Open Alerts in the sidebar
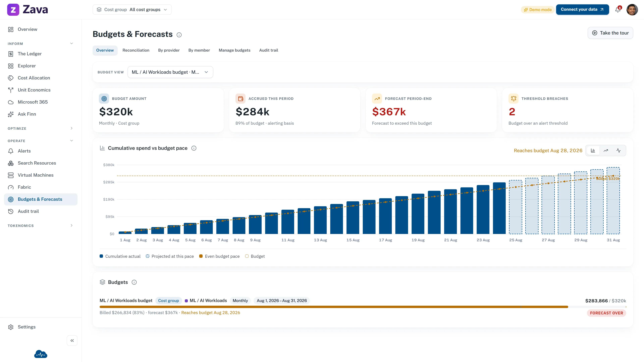644x362 pixels. (41, 151)
